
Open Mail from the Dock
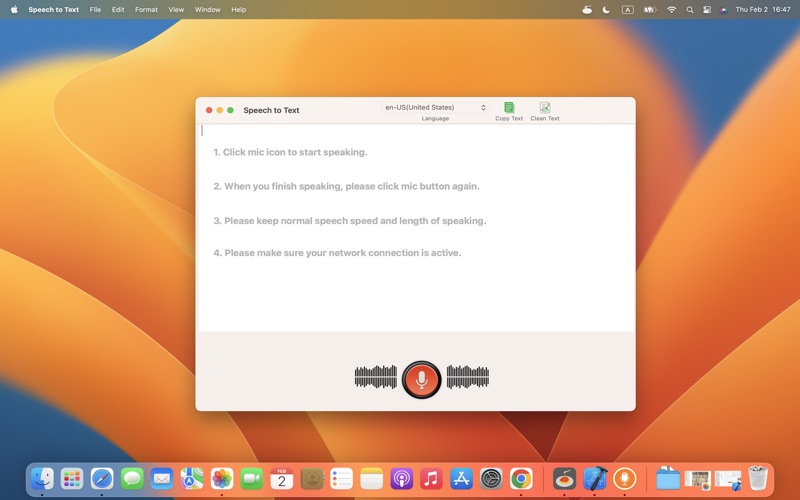162,479
